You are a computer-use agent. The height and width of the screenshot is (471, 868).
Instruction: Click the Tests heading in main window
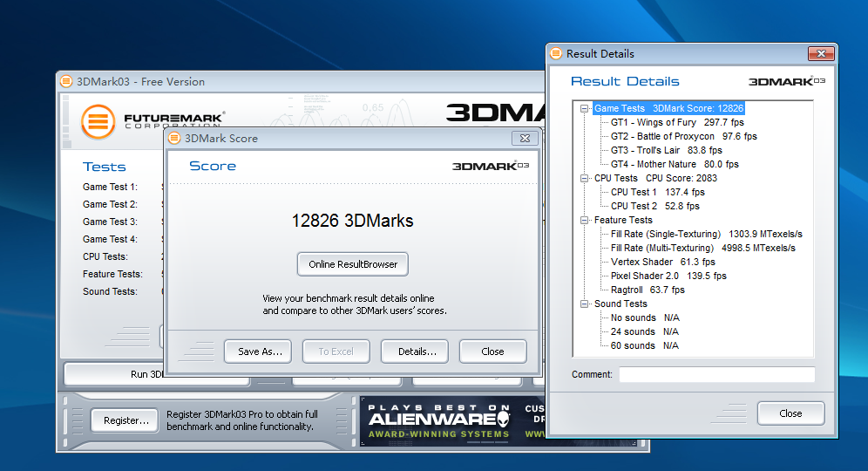point(104,167)
